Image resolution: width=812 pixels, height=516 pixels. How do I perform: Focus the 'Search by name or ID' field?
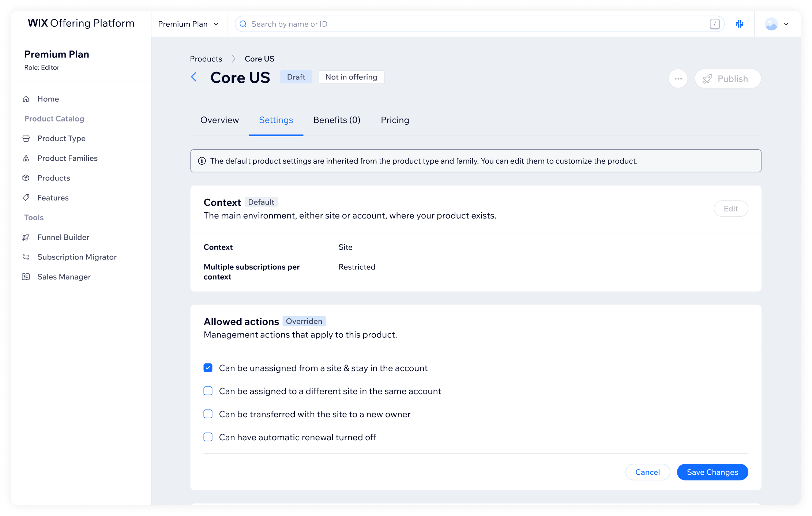(479, 24)
